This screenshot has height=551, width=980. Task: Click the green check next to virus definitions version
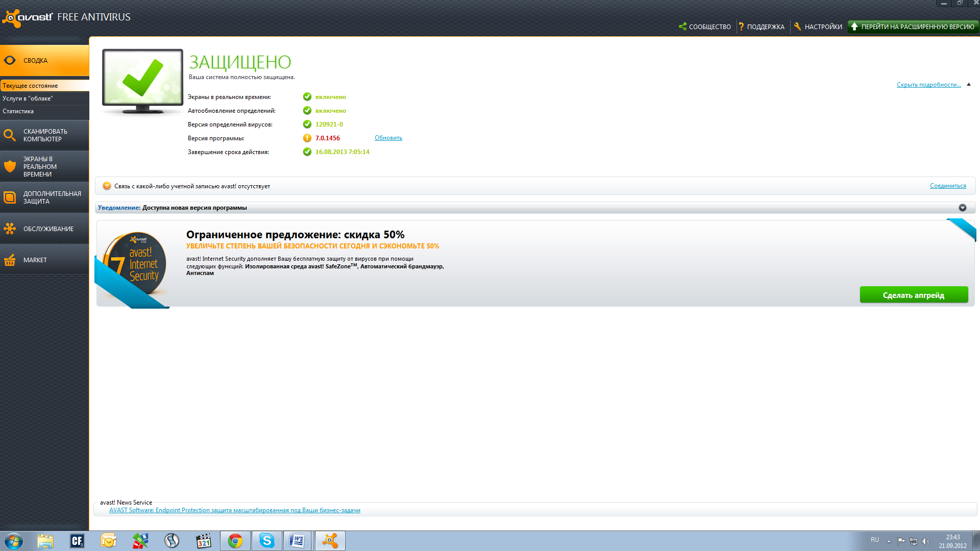[x=307, y=124]
